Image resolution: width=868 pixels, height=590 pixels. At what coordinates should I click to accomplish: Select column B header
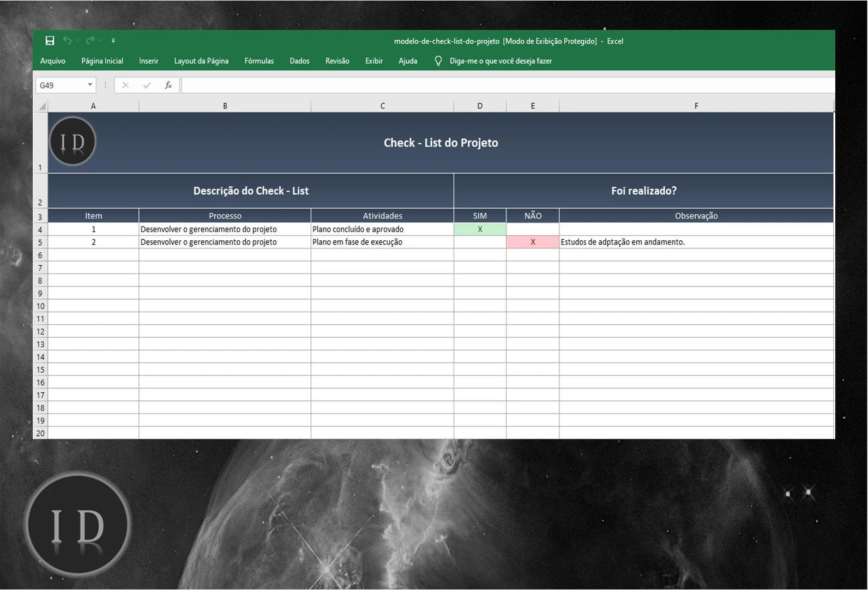tap(225, 106)
